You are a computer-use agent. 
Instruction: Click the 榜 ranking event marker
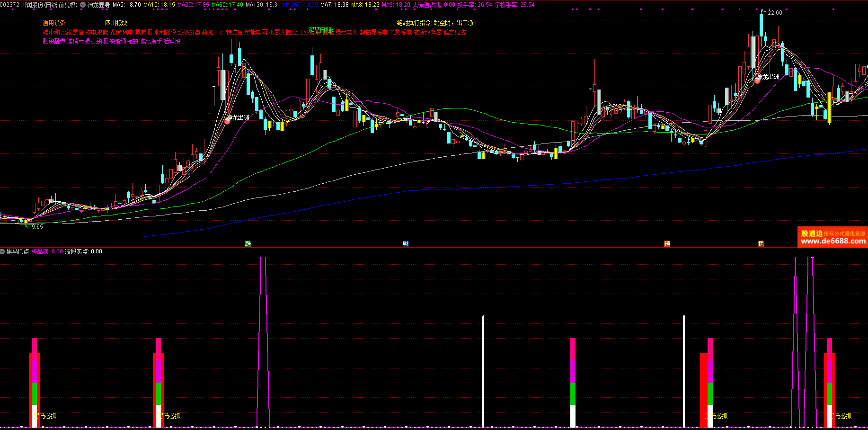click(x=761, y=243)
